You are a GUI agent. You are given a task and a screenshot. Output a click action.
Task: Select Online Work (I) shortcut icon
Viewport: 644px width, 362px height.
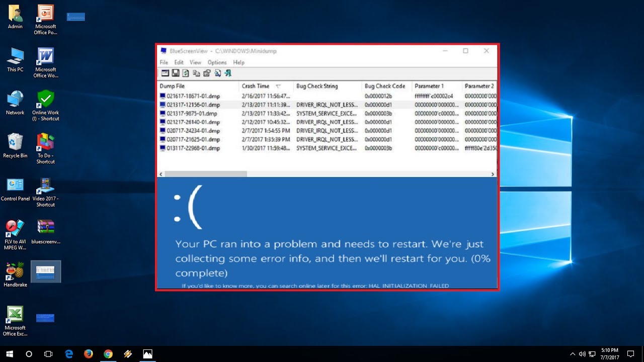point(46,106)
